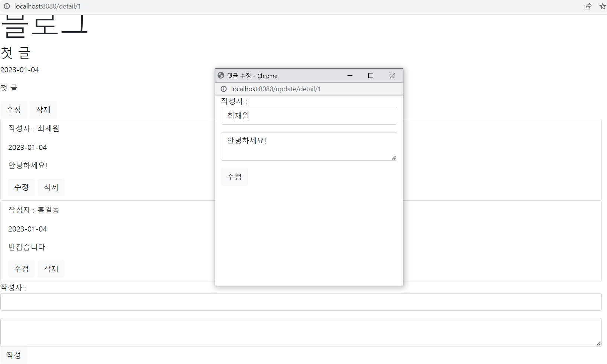Click 삭제 under 홍길동's comment

[x=51, y=269]
